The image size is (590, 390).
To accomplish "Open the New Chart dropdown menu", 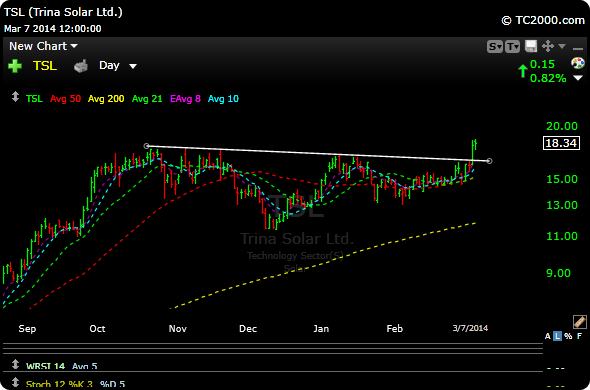I will click(43, 46).
